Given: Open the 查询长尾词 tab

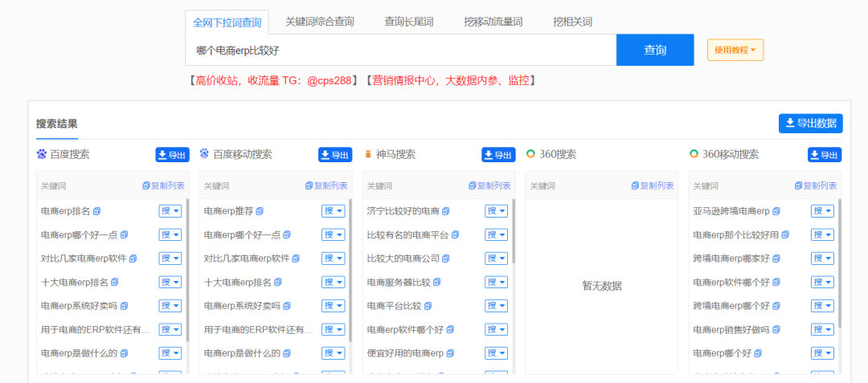Looking at the screenshot, I should point(408,22).
